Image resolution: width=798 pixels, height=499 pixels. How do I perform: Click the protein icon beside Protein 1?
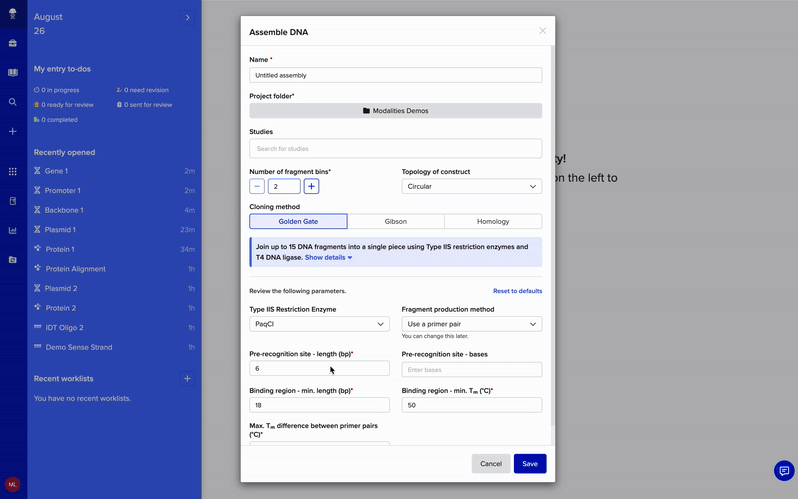click(37, 248)
